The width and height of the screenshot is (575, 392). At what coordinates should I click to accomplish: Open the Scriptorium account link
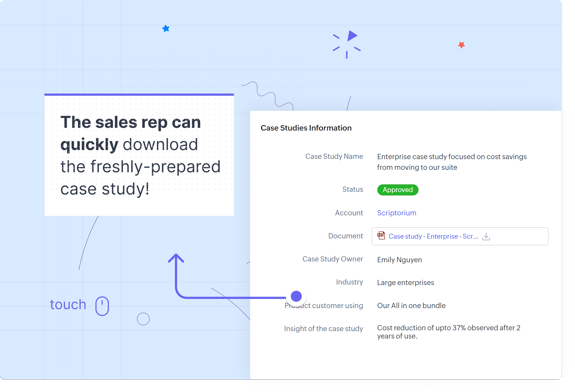point(397,213)
